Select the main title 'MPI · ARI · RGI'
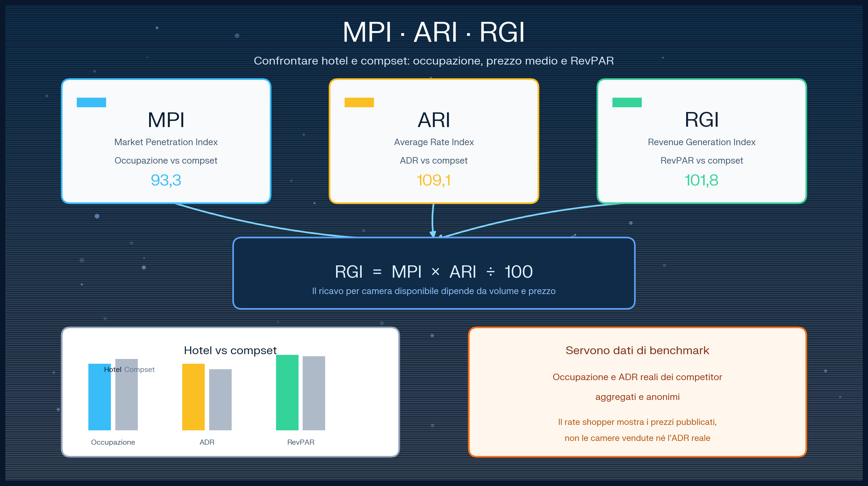 pyautogui.click(x=434, y=32)
